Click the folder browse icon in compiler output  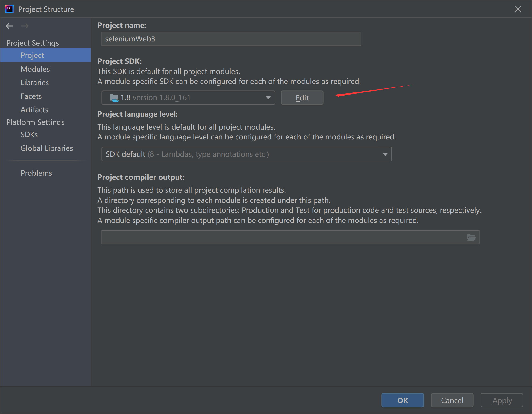[471, 237]
